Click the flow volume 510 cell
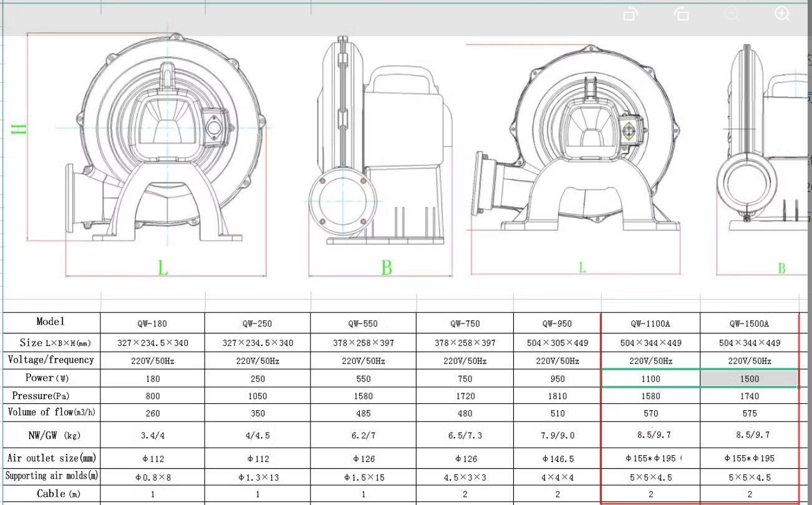 tap(558, 413)
